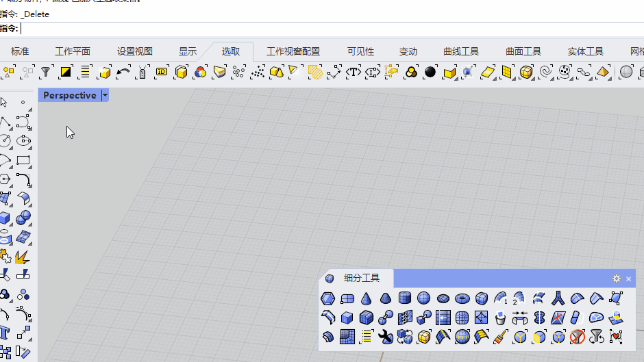Click the boolean union spheres sidebar icon
This screenshot has width=644, height=362.
pos(23,218)
